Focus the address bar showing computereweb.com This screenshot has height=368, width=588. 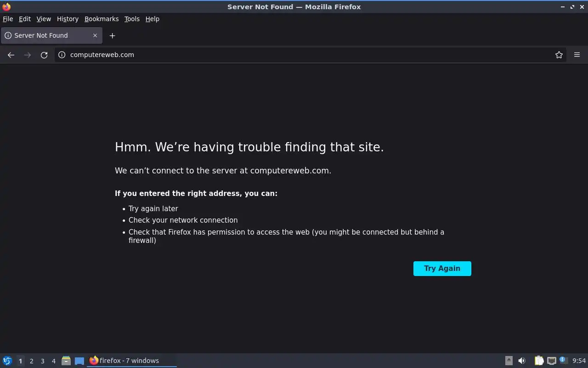(x=310, y=55)
